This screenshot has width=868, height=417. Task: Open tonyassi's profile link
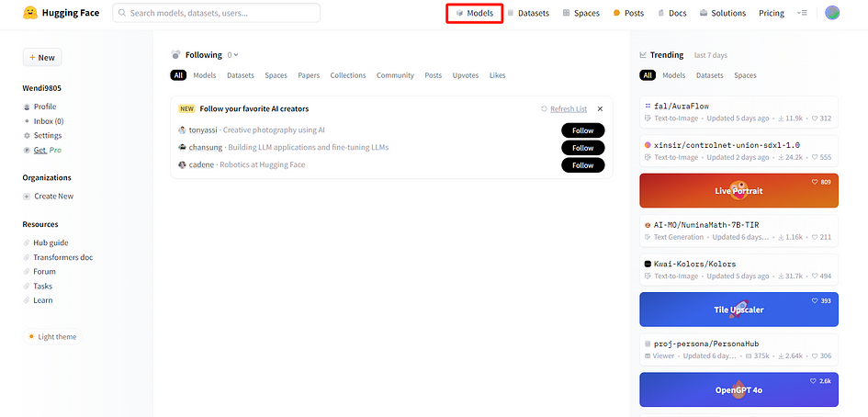click(x=203, y=130)
